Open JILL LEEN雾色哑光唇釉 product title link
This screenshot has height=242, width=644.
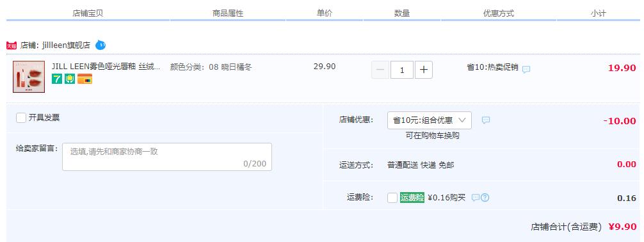[x=106, y=67]
